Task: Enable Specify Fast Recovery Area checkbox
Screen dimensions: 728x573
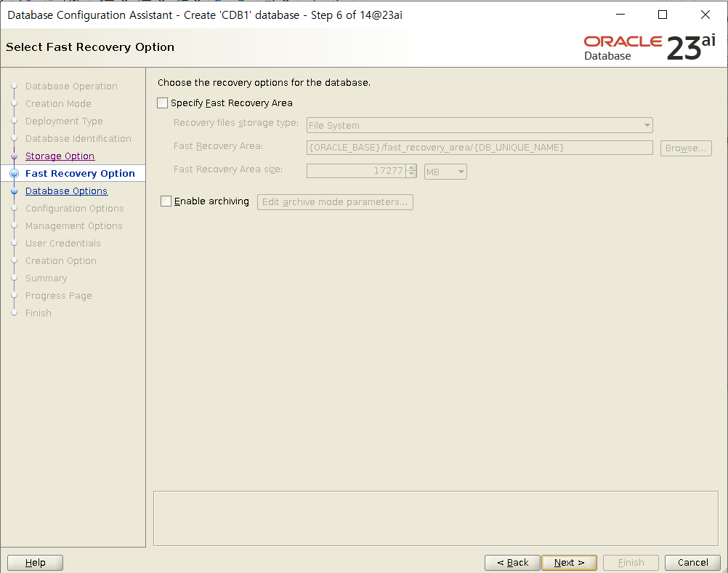Action: [x=163, y=103]
